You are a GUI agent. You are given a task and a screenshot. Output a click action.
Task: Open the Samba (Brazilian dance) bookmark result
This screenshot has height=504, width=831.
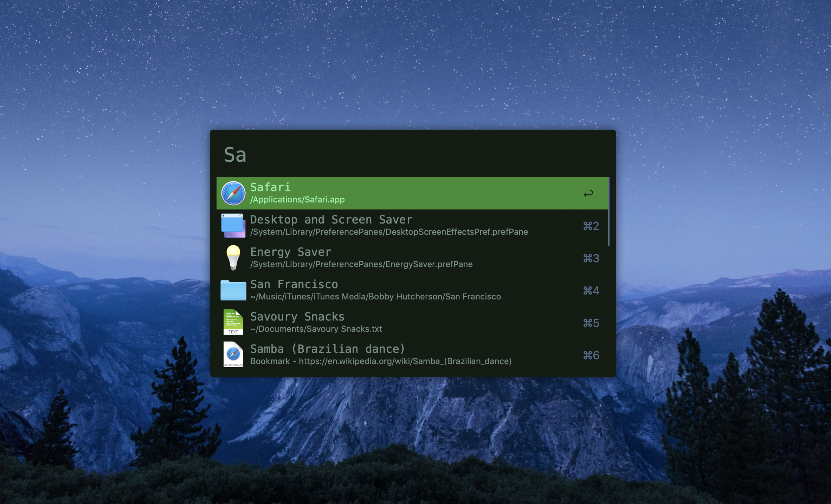point(328,349)
